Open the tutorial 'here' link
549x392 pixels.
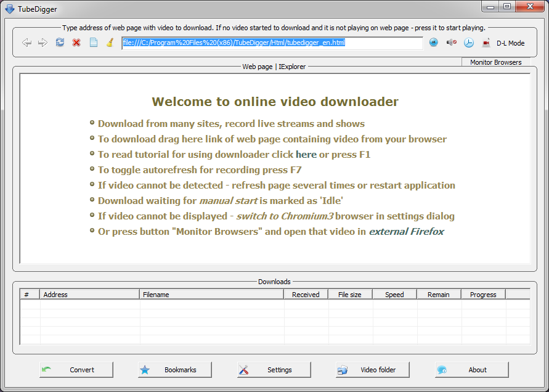tap(306, 155)
